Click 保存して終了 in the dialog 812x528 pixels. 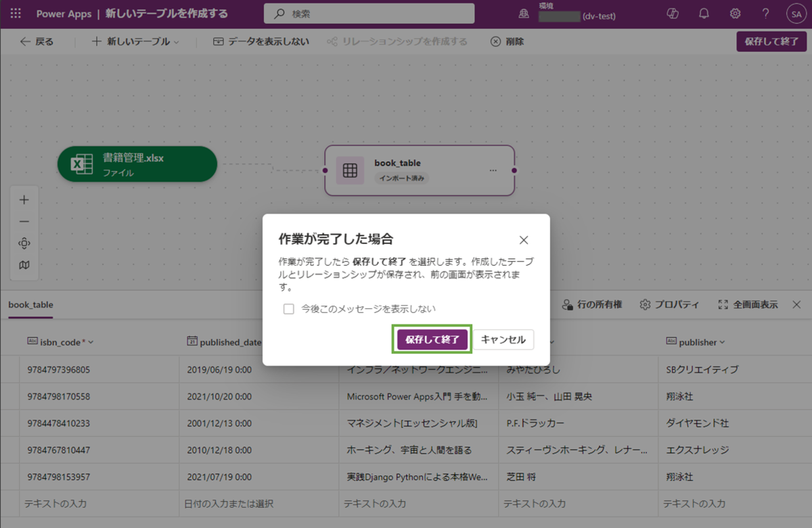point(432,339)
